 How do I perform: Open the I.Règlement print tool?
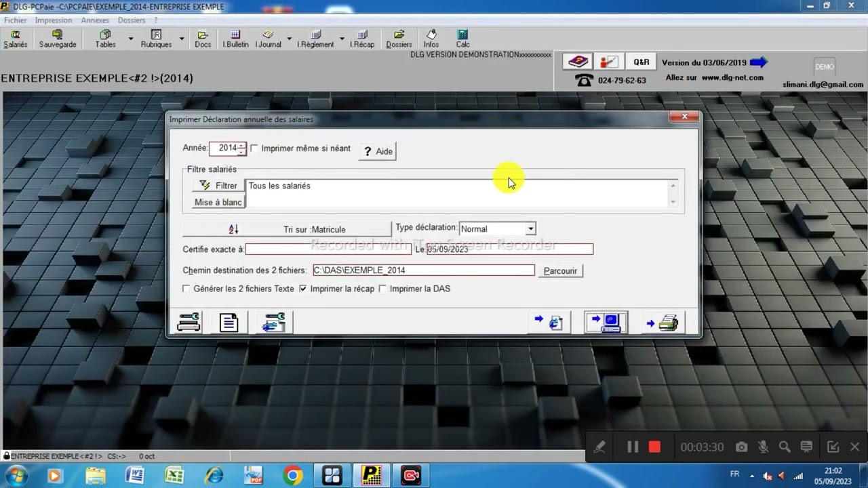tap(315, 39)
